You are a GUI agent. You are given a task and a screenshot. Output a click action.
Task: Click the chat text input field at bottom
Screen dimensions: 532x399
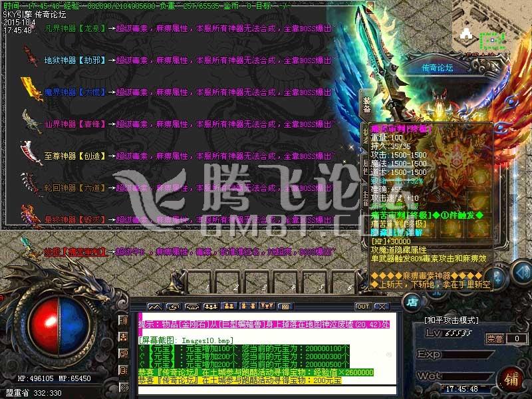pos(267,390)
